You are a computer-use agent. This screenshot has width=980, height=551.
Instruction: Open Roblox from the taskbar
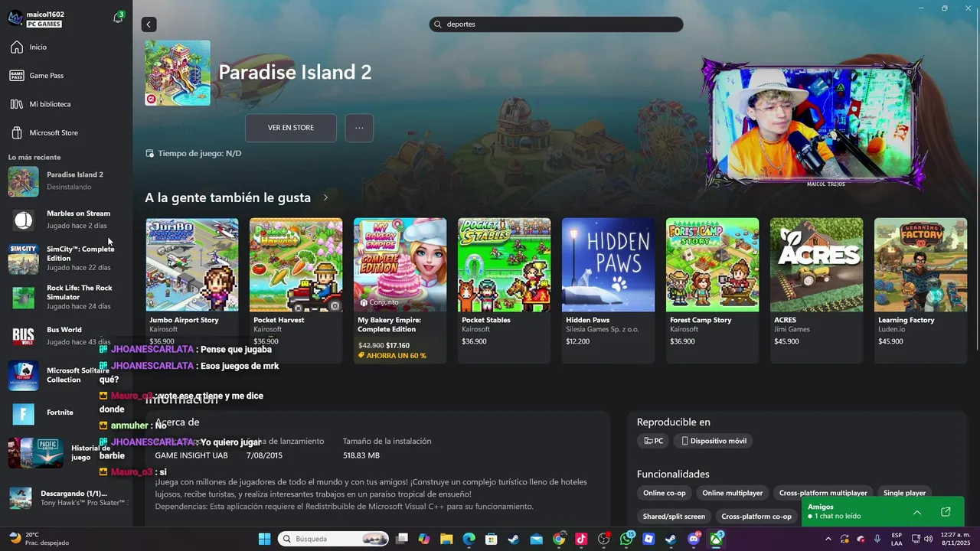pos(649,539)
